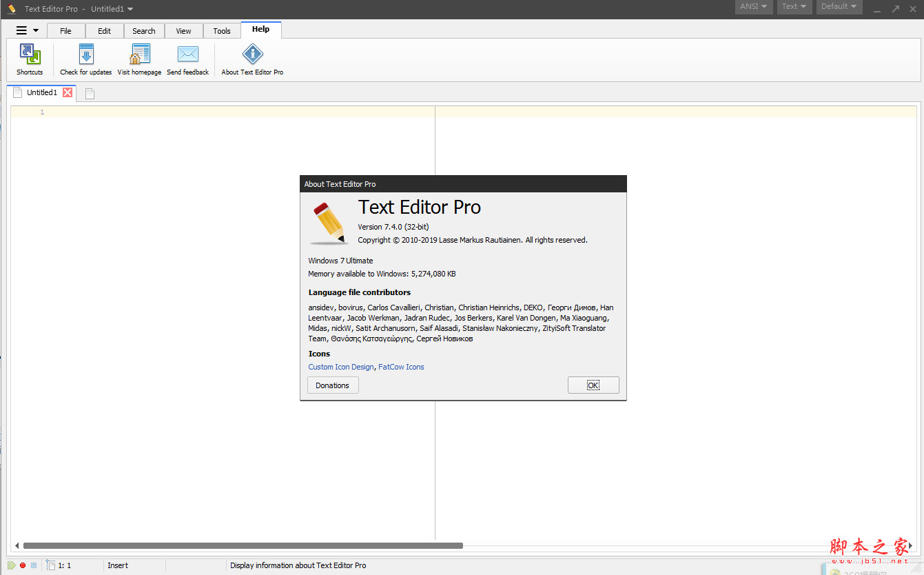Click the blue stop macro icon
The image size is (924, 575).
[x=33, y=565]
